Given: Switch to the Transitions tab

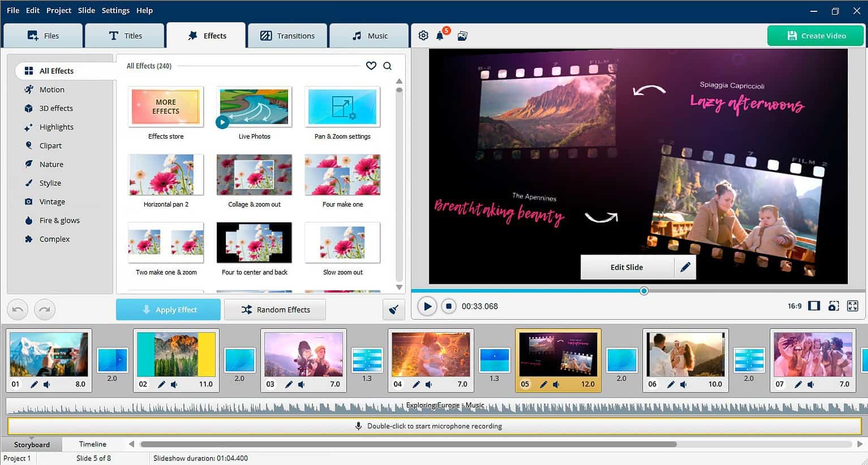Looking at the screenshot, I should coord(287,35).
